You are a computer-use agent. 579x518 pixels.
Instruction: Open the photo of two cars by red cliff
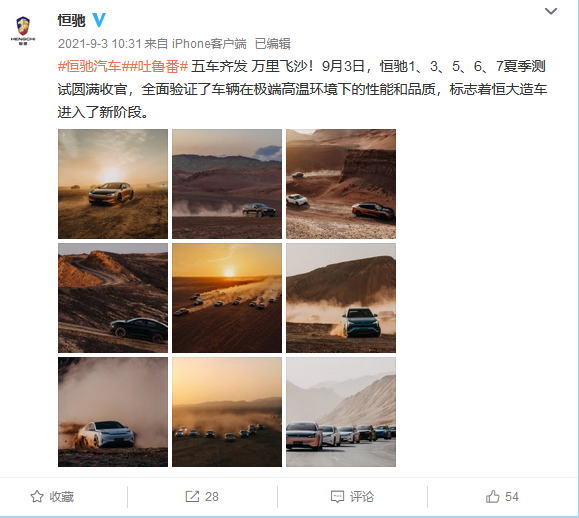[x=341, y=184]
